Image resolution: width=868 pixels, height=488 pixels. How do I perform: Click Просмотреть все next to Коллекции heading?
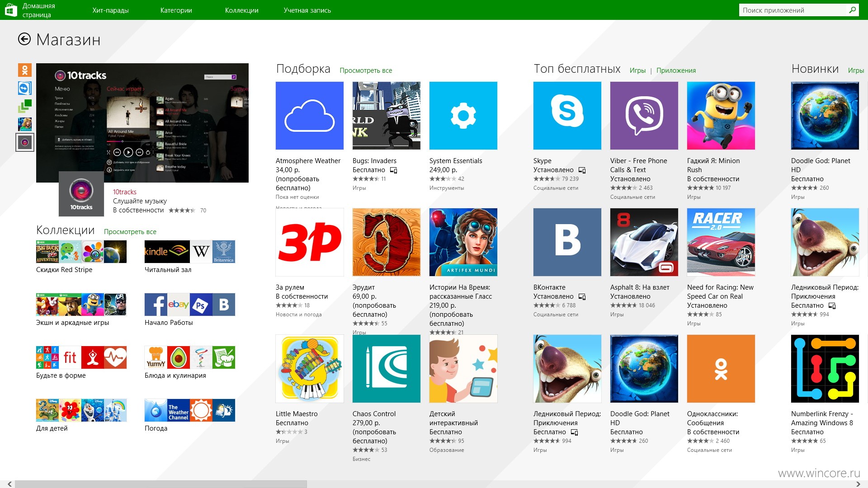pos(130,232)
